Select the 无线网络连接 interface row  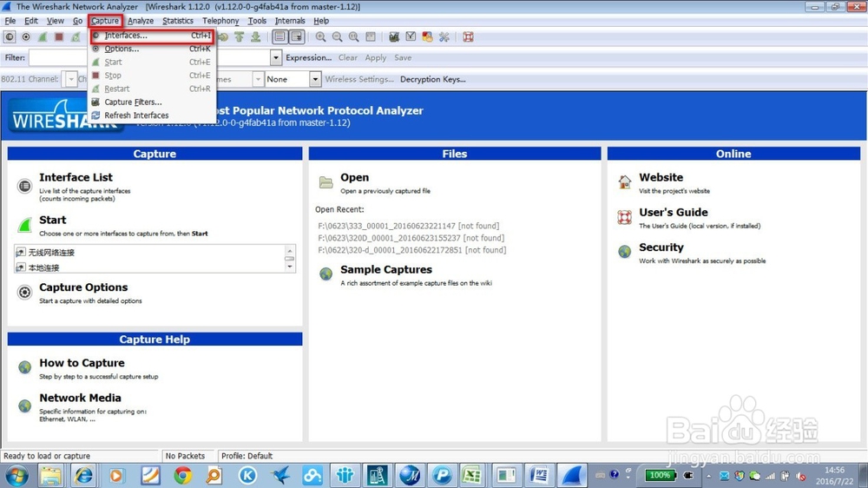click(x=149, y=253)
